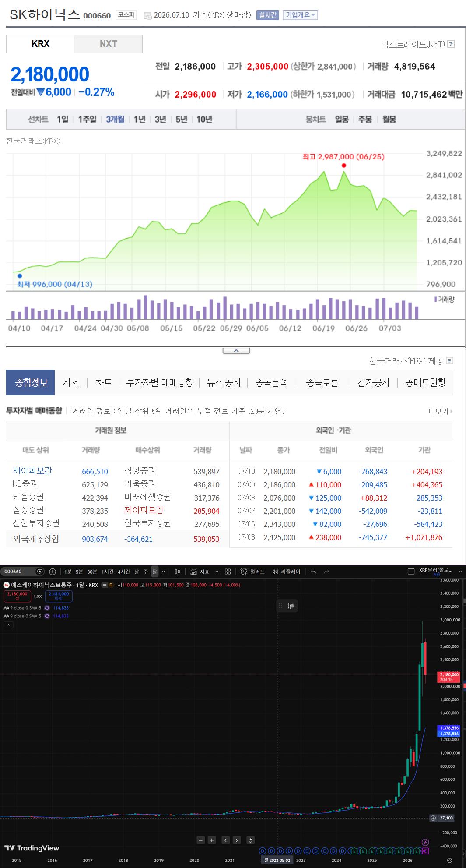
Task: Reset the TradingView chart view
Action: point(250,840)
